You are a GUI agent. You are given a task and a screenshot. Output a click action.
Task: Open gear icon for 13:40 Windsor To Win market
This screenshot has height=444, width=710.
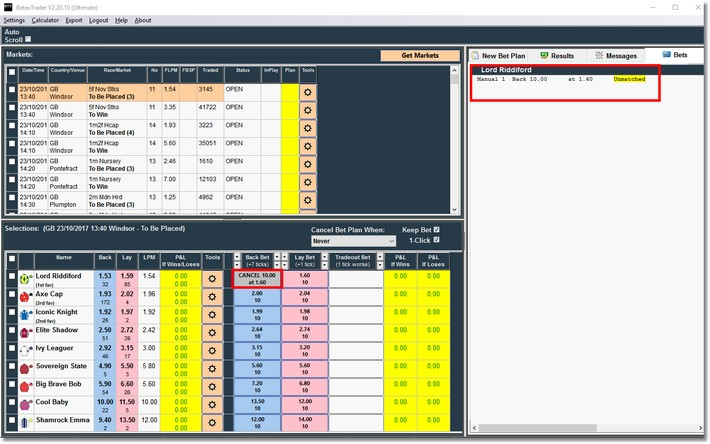tap(308, 110)
